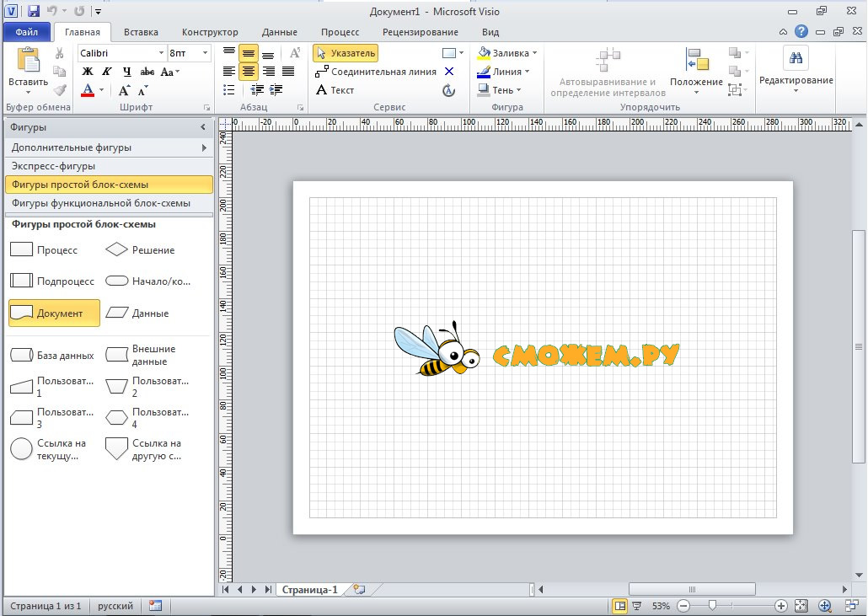
Task: Toggle Bold formatting
Action: pos(88,72)
